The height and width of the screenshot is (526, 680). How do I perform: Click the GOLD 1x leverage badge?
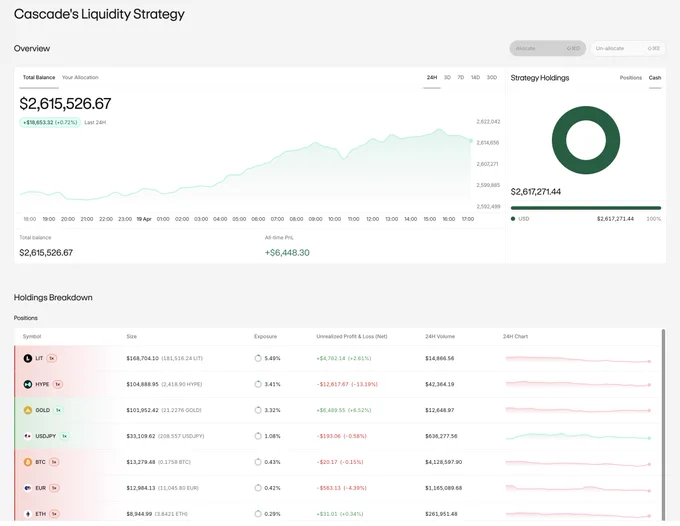pos(58,410)
